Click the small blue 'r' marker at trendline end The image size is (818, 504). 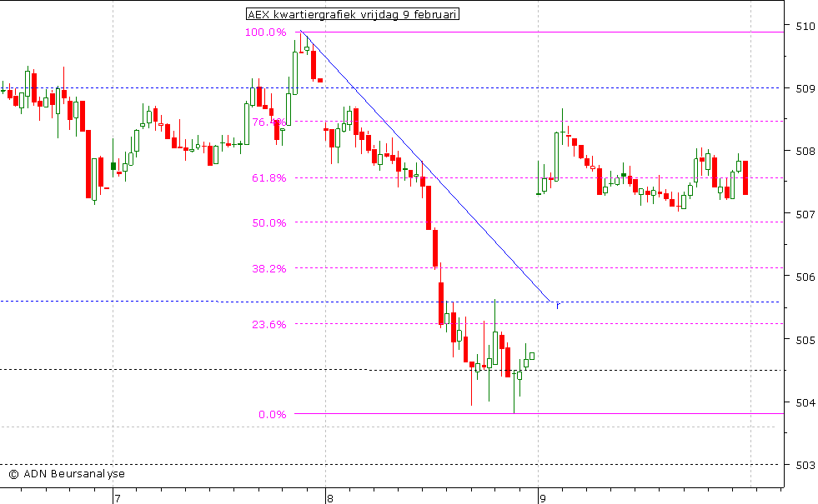coord(557,306)
